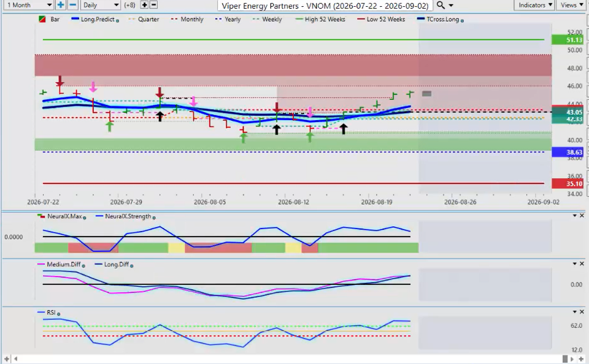Viewport: 589px width, 364px height.
Task: Close the RSI indicator panel
Action: pyautogui.click(x=582, y=312)
